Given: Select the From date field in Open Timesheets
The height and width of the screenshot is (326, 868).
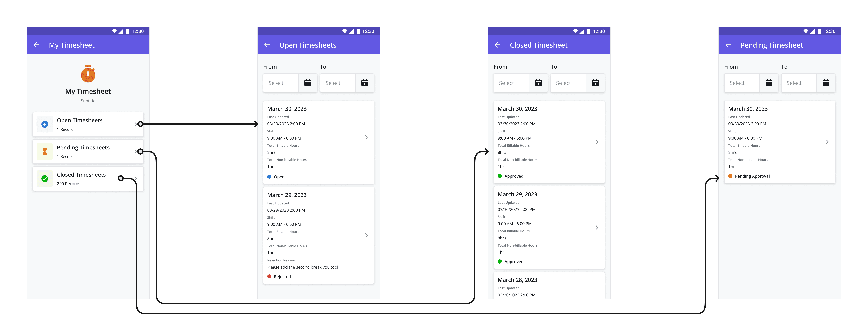Looking at the screenshot, I should 282,83.
